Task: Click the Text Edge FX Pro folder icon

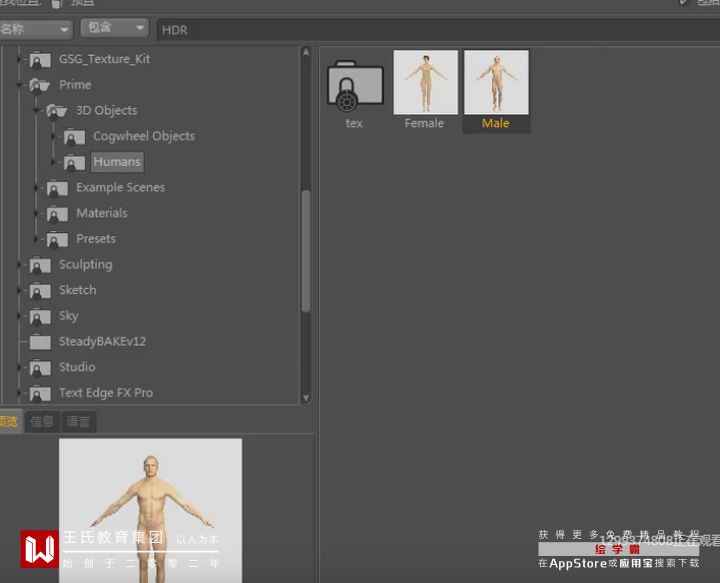Action: (x=40, y=393)
